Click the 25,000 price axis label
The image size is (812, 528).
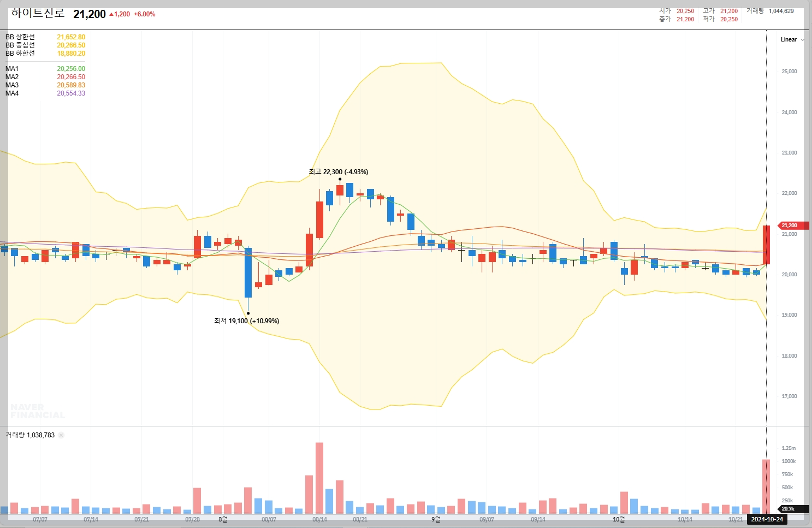click(x=789, y=72)
